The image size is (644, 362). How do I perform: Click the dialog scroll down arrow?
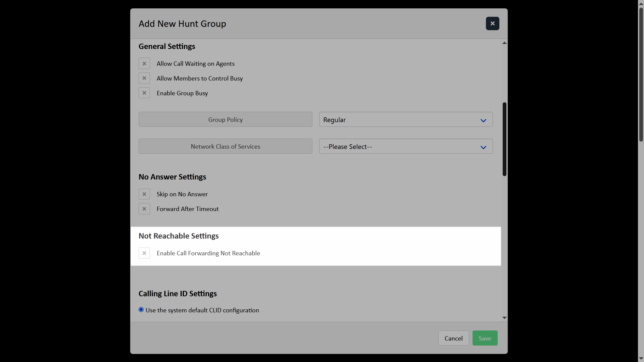pyautogui.click(x=504, y=318)
